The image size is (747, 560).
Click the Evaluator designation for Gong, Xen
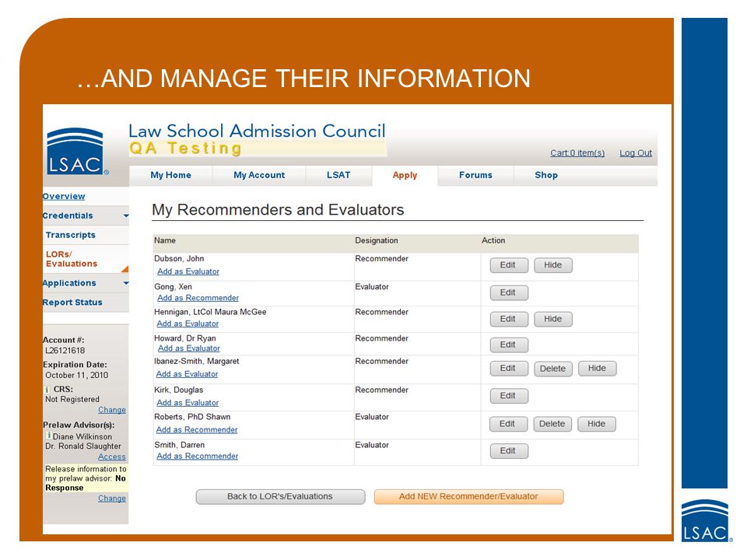click(x=372, y=287)
